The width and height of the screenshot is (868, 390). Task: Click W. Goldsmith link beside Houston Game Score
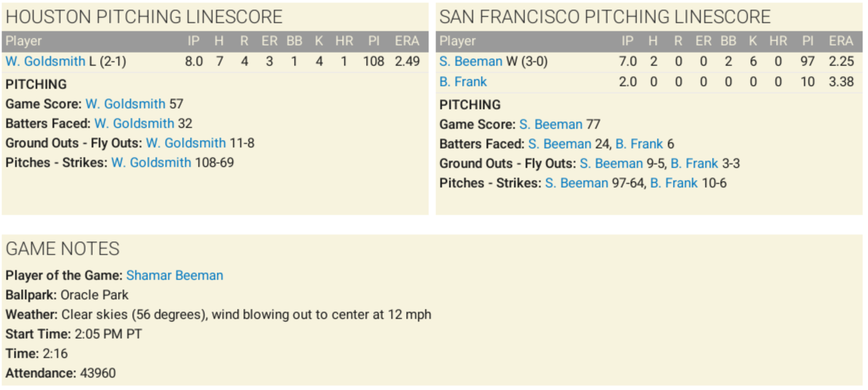[125, 104]
